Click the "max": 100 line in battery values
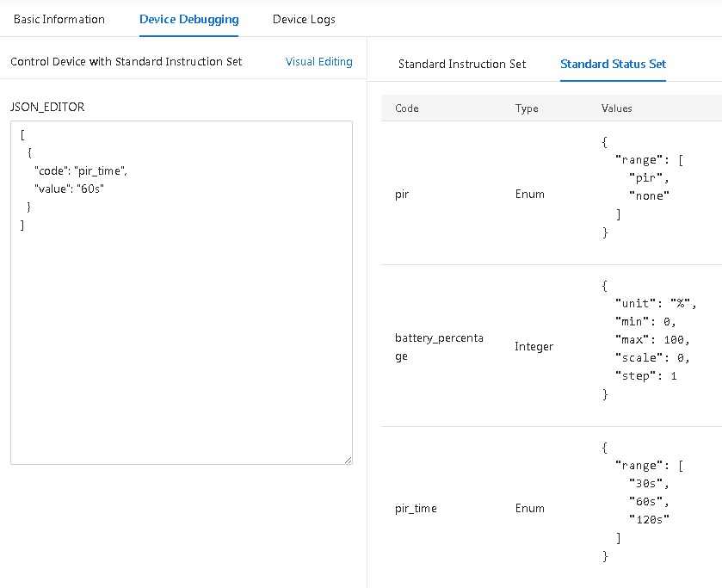722x588 pixels. tap(652, 339)
